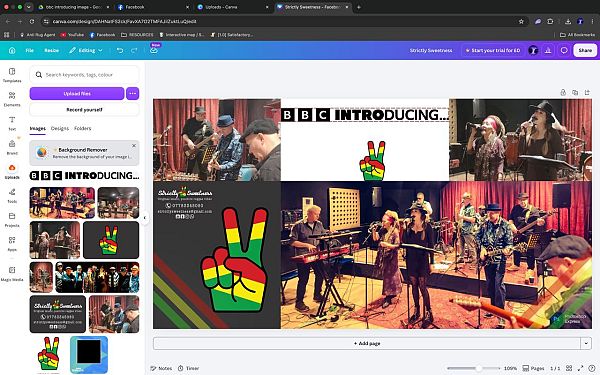
Task: Toggle grid view of pages
Action: 569,368
